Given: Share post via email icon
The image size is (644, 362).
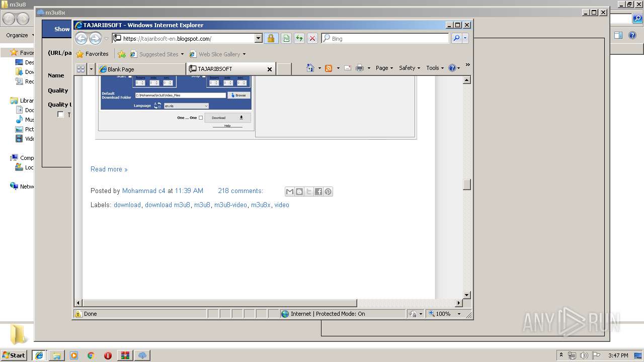Looking at the screenshot, I should click(290, 192).
